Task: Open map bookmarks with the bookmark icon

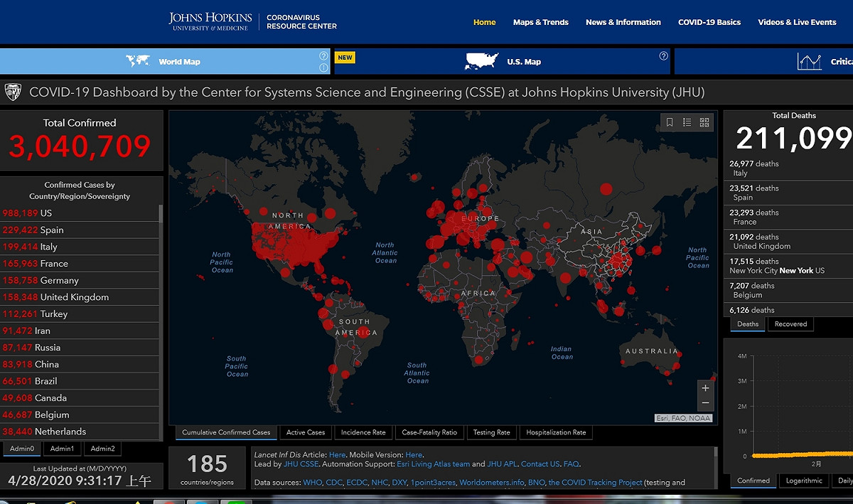Action: pos(670,122)
